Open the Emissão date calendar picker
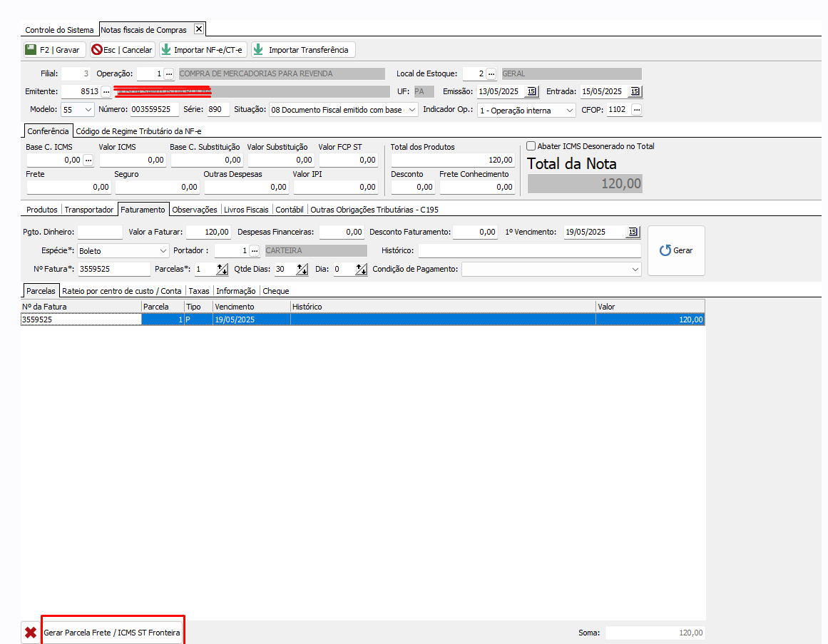828x644 pixels. pos(531,91)
